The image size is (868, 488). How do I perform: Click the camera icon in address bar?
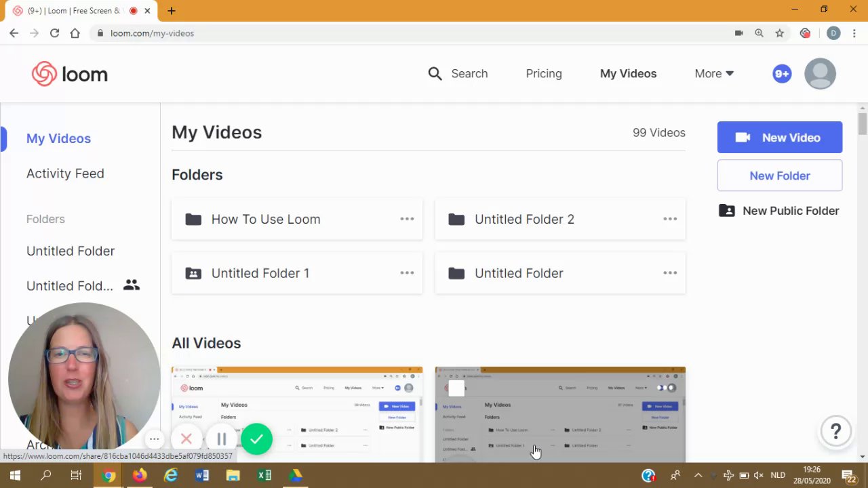(x=739, y=33)
